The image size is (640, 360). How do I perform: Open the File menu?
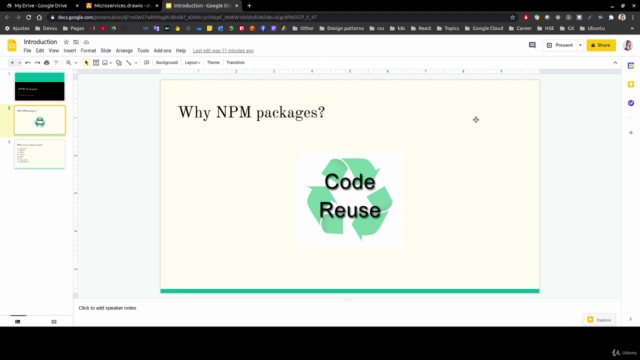pyautogui.click(x=27, y=51)
